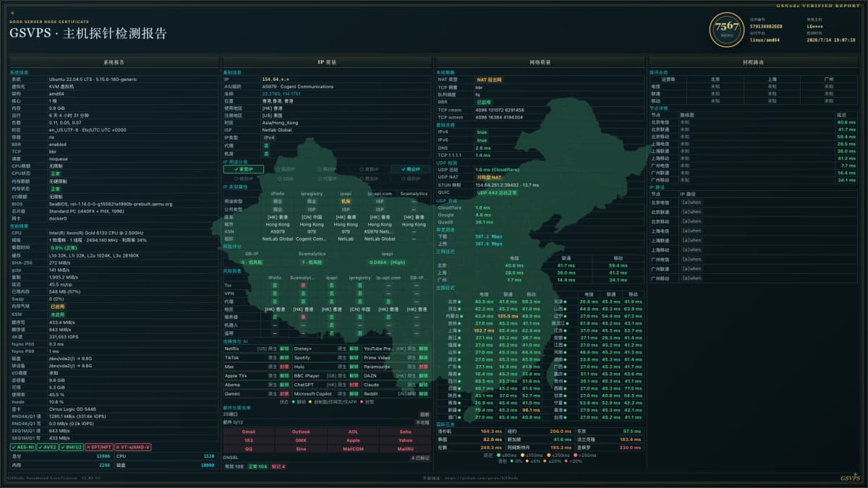Click the EPT/NPT feature badge

point(100,447)
